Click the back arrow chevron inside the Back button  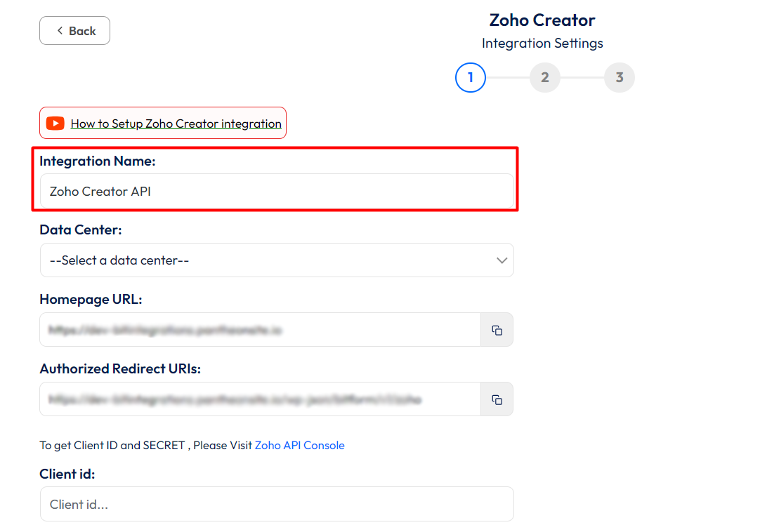(60, 30)
